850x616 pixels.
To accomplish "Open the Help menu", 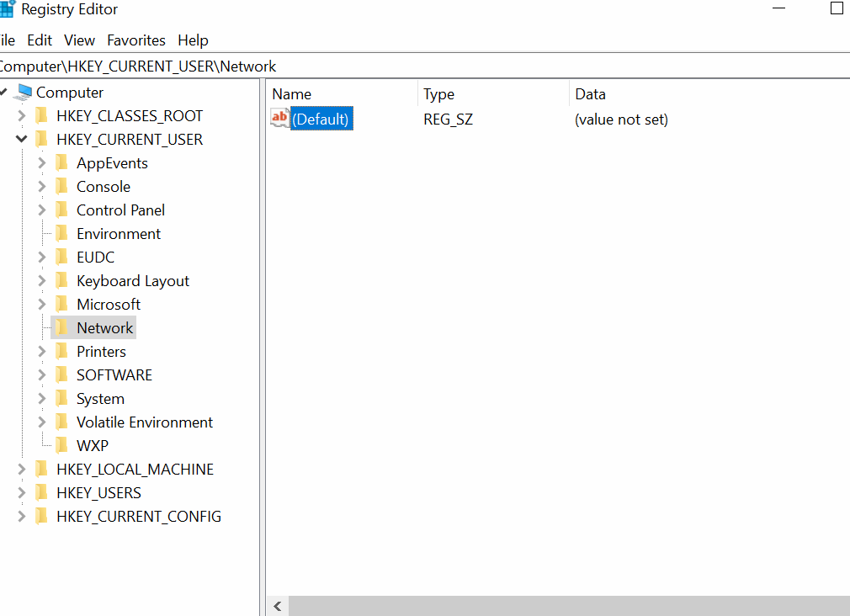I will pyautogui.click(x=193, y=40).
